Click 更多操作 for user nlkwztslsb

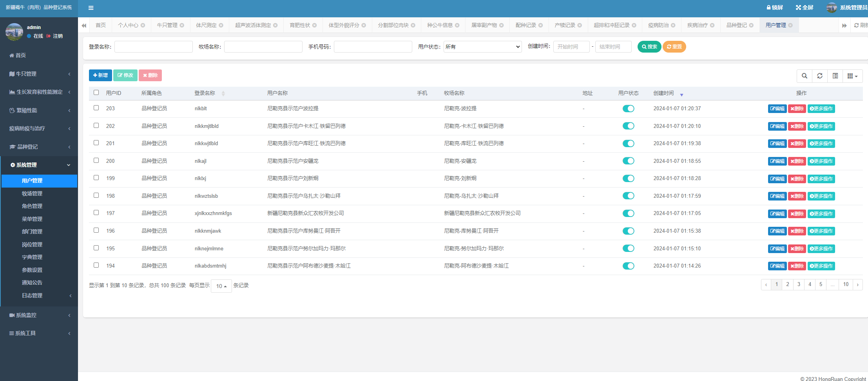point(821,196)
